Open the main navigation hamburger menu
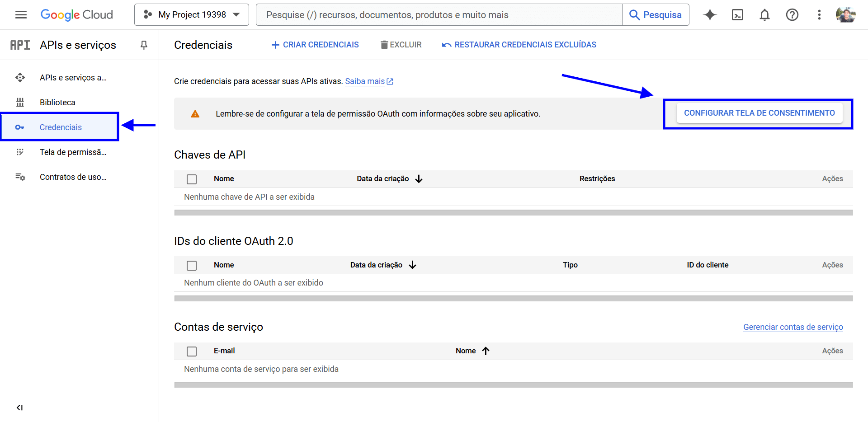This screenshot has width=868, height=422. pos(21,15)
